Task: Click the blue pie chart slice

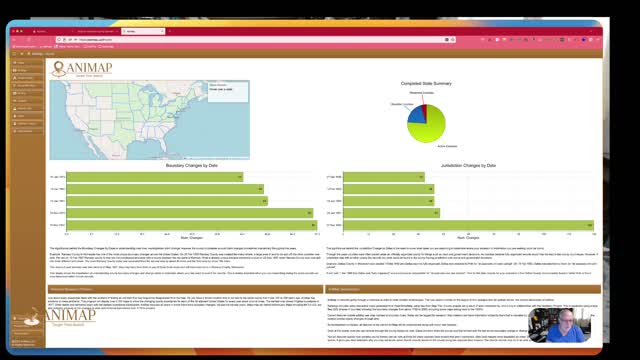Action: pos(416,115)
